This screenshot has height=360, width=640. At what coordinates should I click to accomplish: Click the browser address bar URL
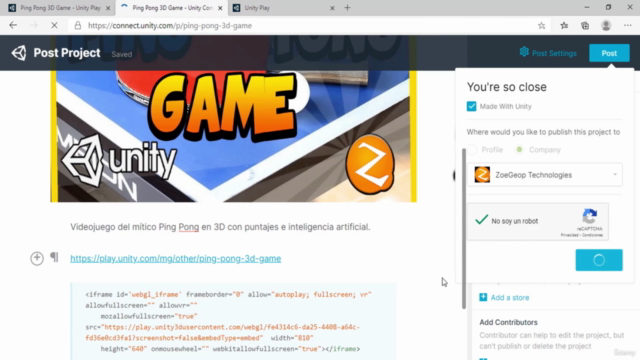170,25
